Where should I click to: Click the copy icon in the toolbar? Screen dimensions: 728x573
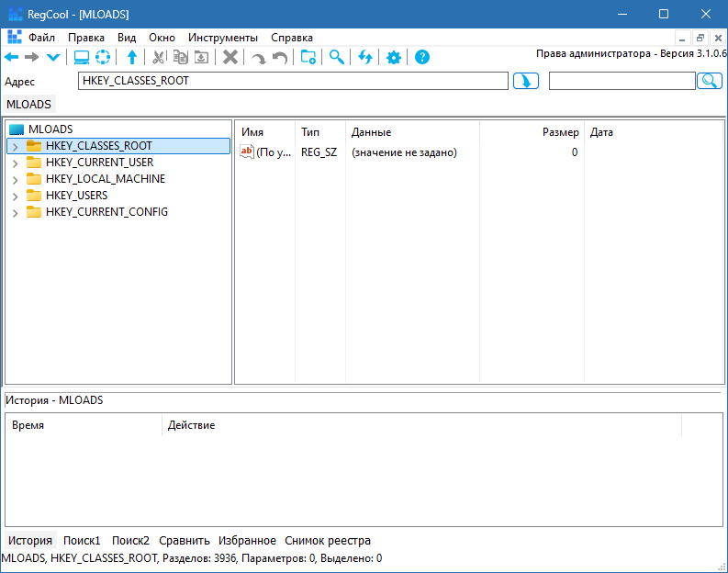(180, 57)
